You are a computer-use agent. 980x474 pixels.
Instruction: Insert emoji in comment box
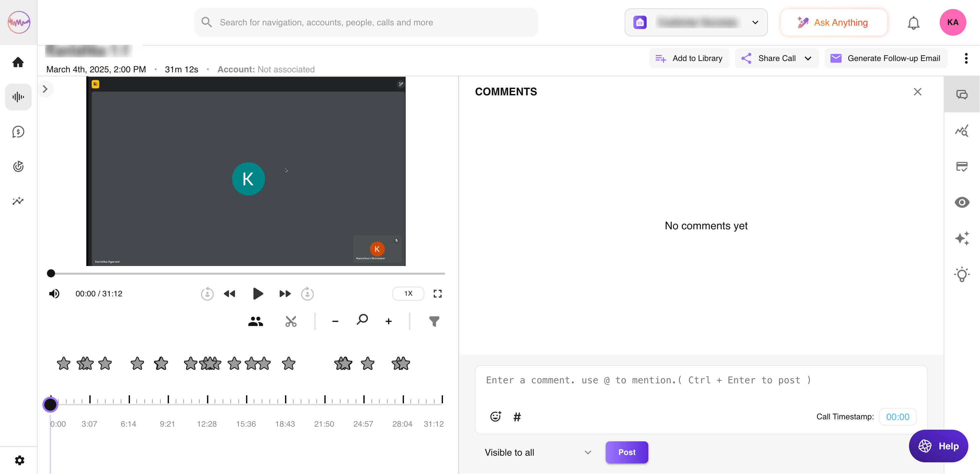click(x=495, y=417)
